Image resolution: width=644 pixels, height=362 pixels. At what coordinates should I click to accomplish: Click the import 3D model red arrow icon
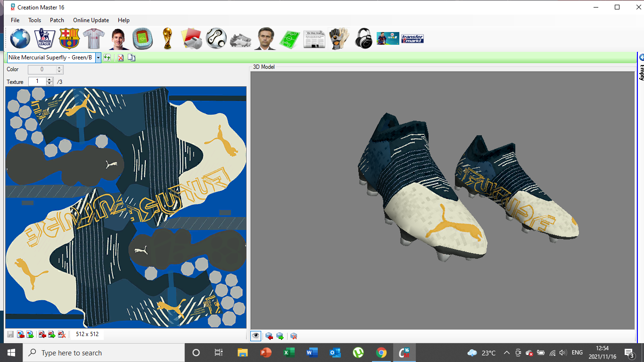269,336
